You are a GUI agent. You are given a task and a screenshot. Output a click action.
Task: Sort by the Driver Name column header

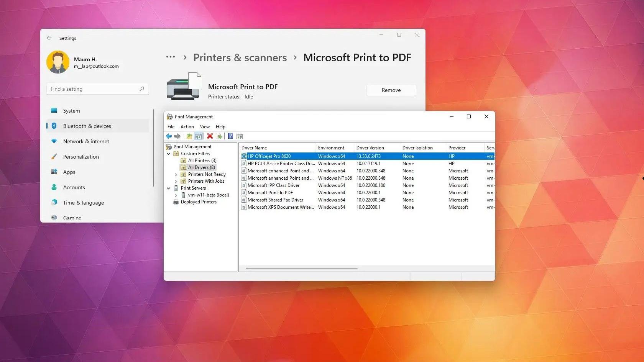coord(278,147)
